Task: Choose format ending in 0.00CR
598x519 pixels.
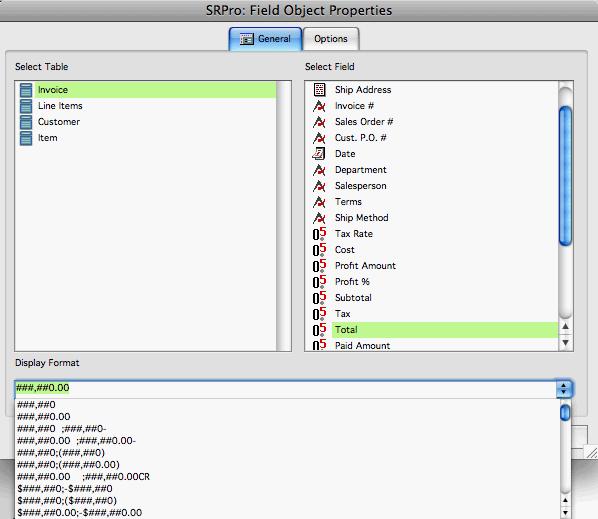Action: coord(287,477)
